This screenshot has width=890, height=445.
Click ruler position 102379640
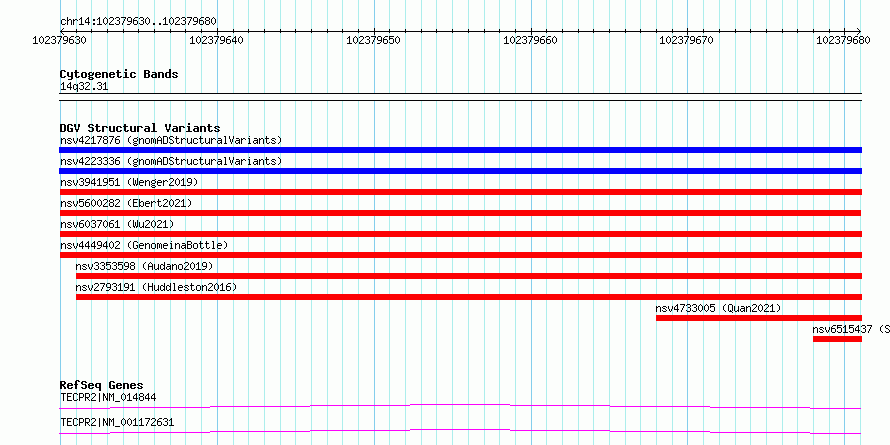point(216,40)
